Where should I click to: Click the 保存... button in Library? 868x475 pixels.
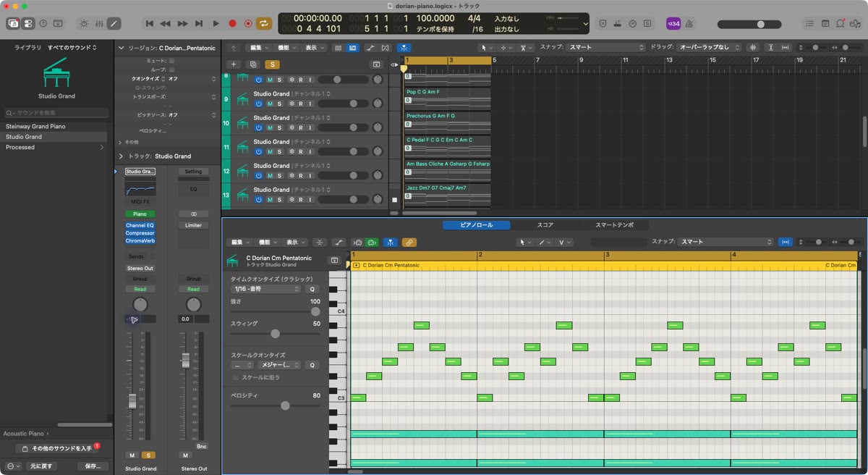click(x=93, y=466)
